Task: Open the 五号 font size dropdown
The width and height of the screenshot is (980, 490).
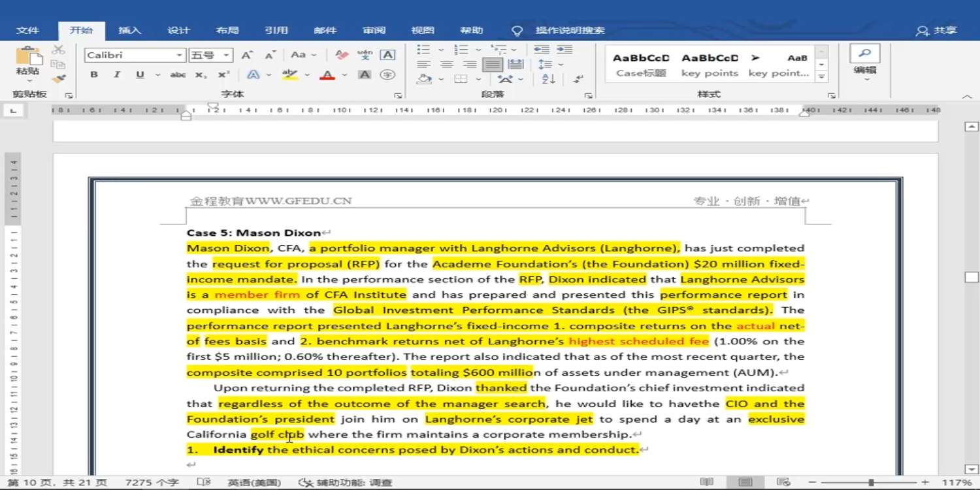Action: [x=226, y=56]
